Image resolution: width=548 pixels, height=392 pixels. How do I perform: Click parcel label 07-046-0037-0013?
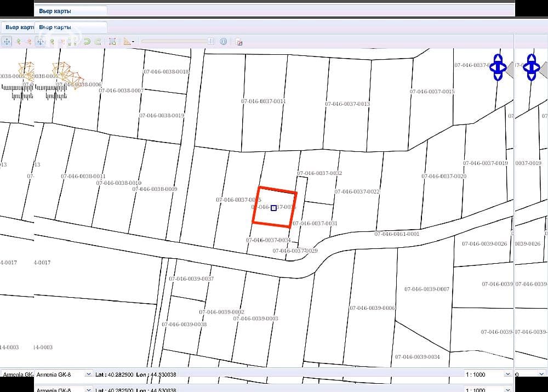347,104
